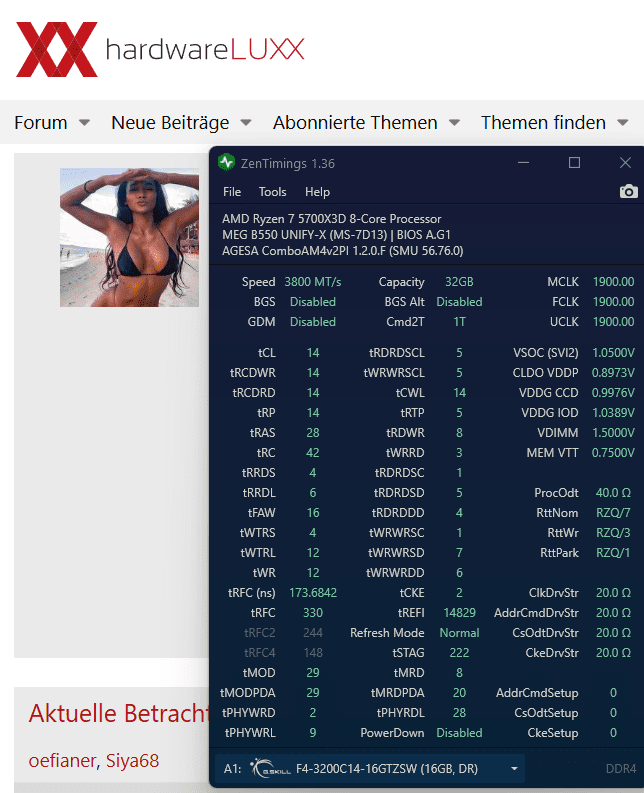This screenshot has width=644, height=793.
Task: Click the VDDG CCD 0.9976V value
Action: pyautogui.click(x=613, y=392)
